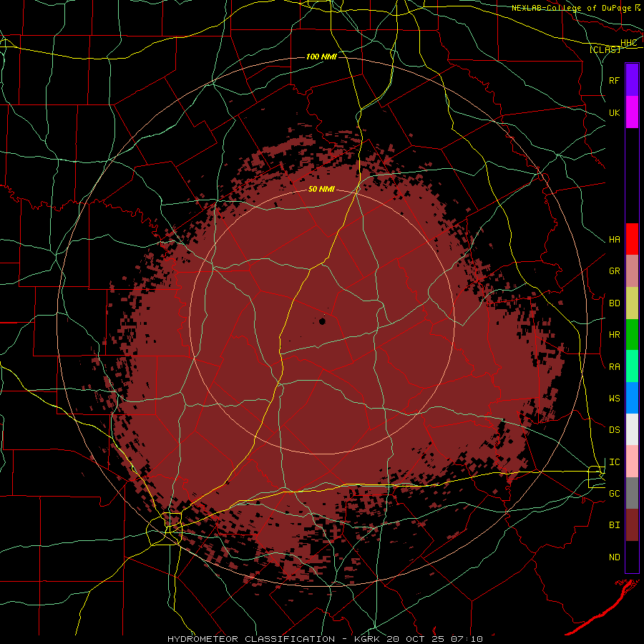Viewport: 644px width, 644px height.
Task: Click the DS legend label
Action: coord(614,430)
